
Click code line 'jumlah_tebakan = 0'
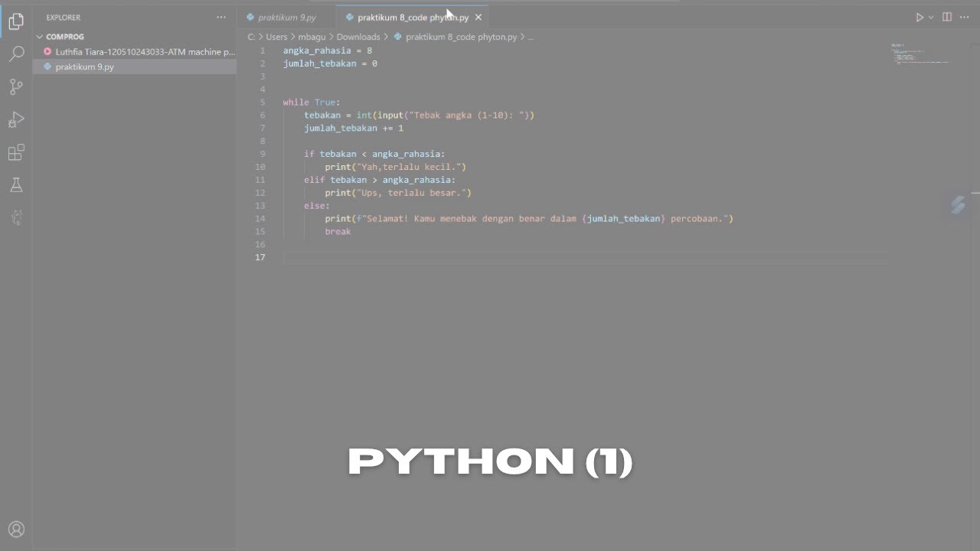(x=330, y=64)
